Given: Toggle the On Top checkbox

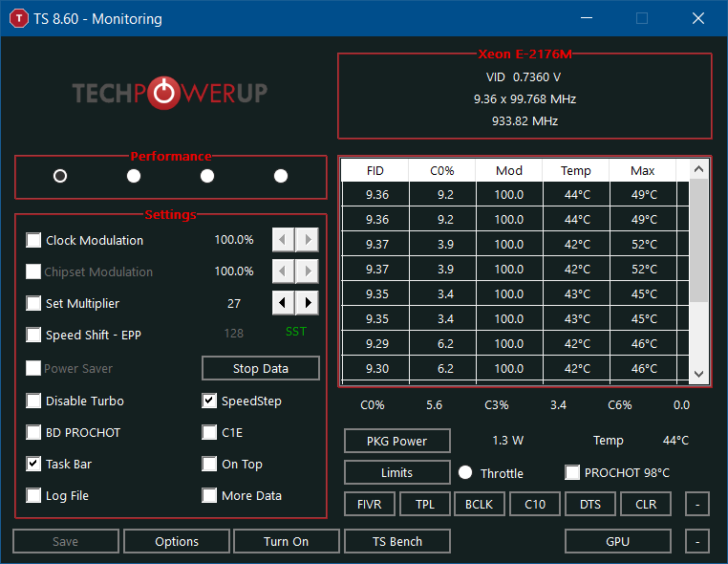Looking at the screenshot, I should 209,464.
